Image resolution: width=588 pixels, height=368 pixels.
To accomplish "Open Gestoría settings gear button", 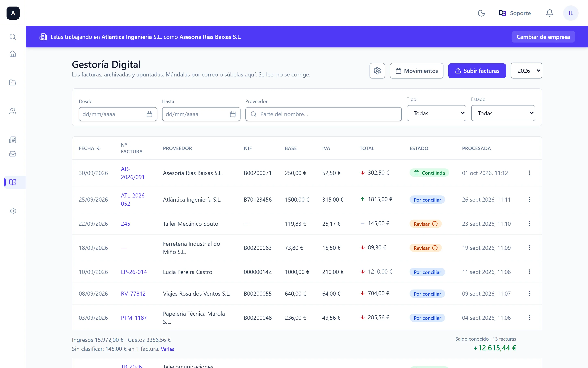I will (377, 71).
